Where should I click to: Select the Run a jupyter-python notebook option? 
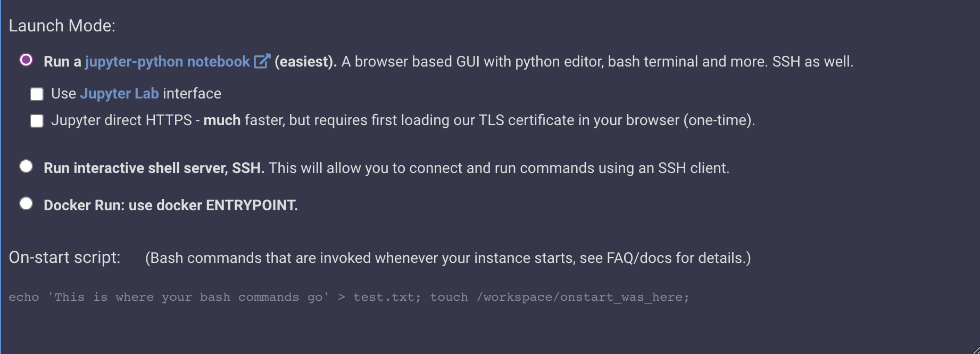[x=25, y=61]
